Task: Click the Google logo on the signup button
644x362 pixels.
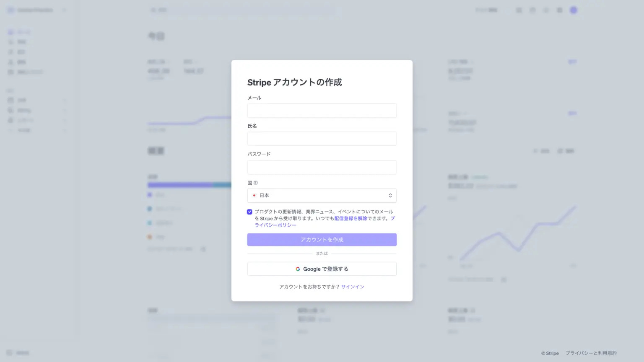Action: (298, 269)
